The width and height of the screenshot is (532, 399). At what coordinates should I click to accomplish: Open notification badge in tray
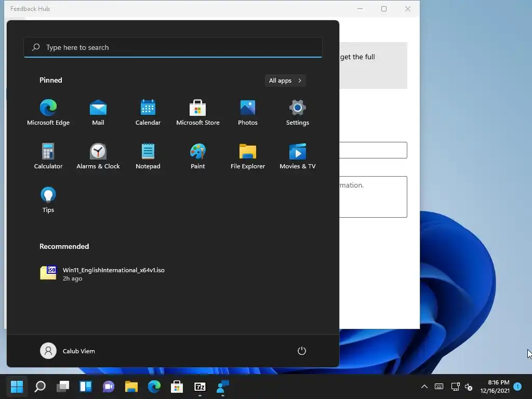pyautogui.click(x=517, y=387)
